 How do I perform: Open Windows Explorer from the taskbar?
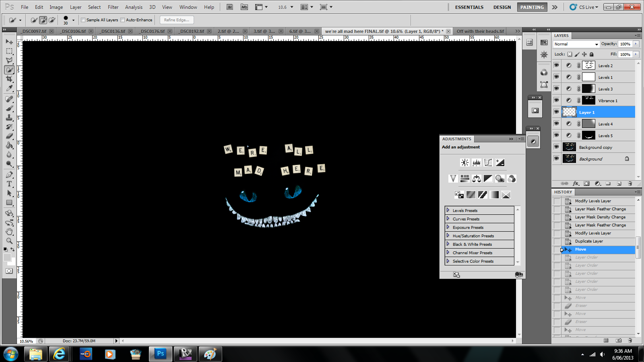[35, 354]
